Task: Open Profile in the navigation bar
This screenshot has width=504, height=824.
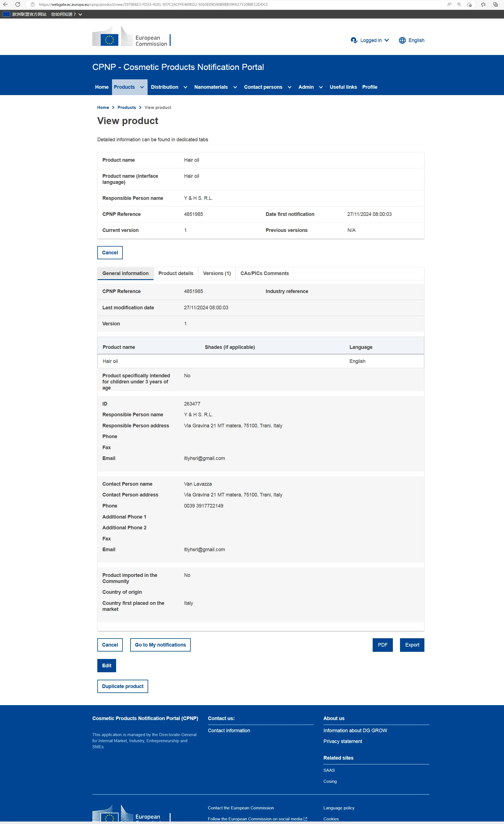Action: point(370,87)
